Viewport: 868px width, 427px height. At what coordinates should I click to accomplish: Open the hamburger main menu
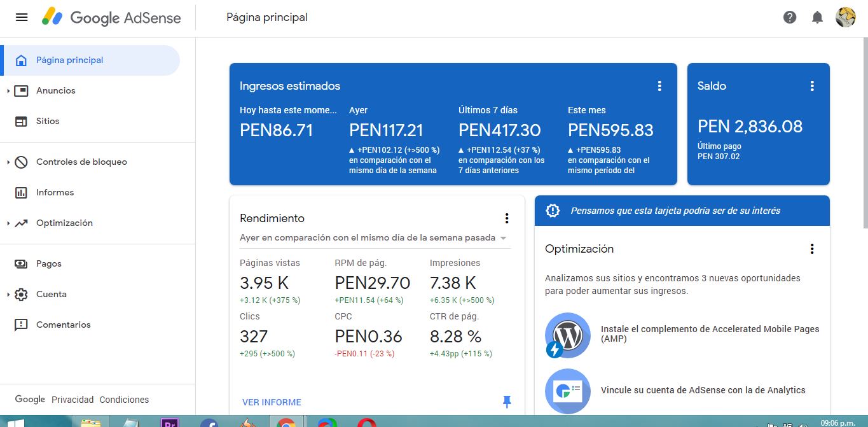click(x=22, y=18)
